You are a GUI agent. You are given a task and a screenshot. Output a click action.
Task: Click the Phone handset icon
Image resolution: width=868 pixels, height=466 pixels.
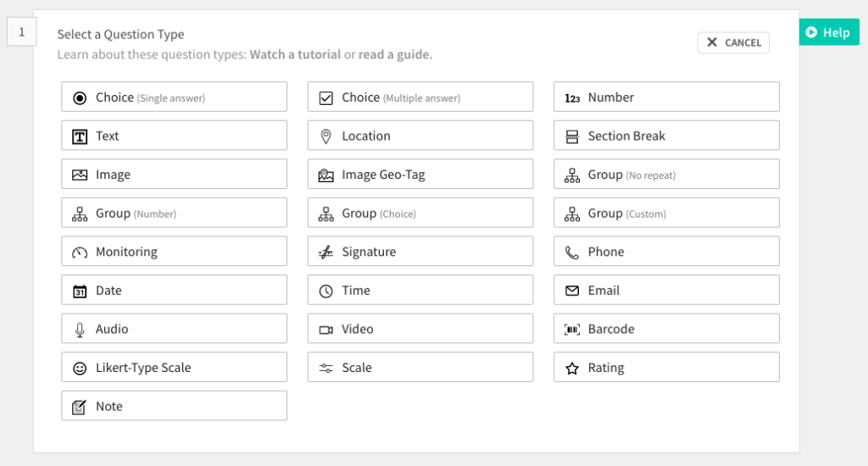572,253
